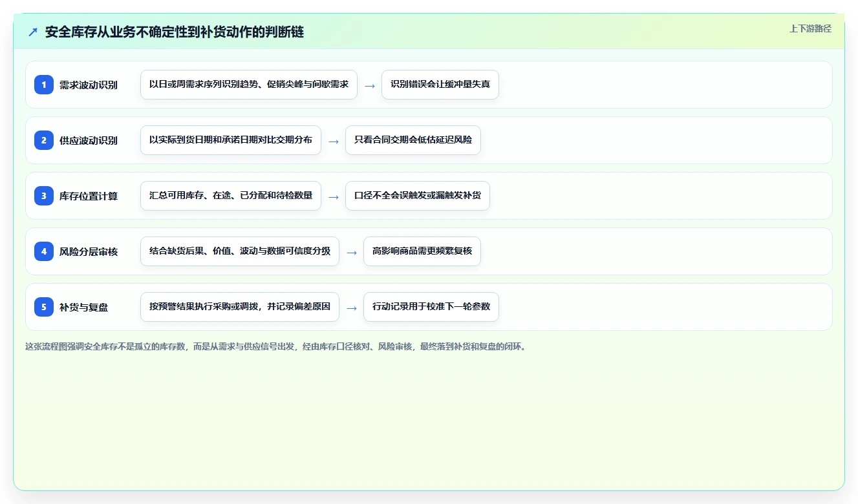Screen dimensions: 858x504
Task: Open the box 识别错误会让缓冲量失真
Action: pyautogui.click(x=440, y=85)
